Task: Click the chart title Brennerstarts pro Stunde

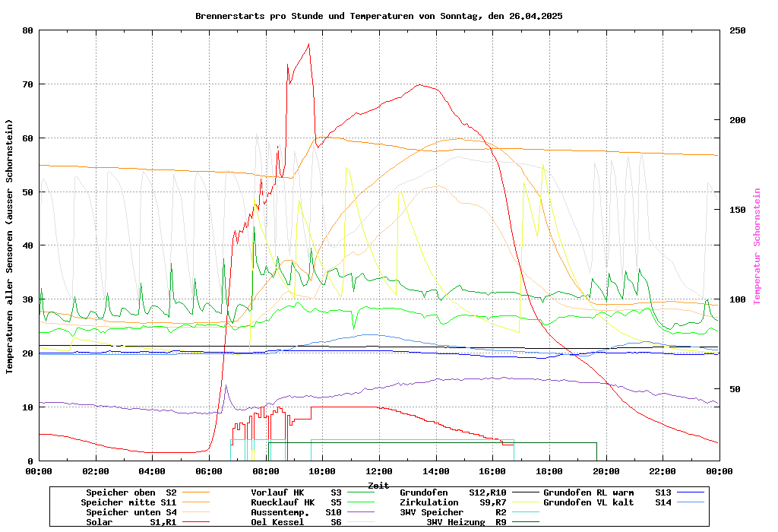Action: (378, 15)
